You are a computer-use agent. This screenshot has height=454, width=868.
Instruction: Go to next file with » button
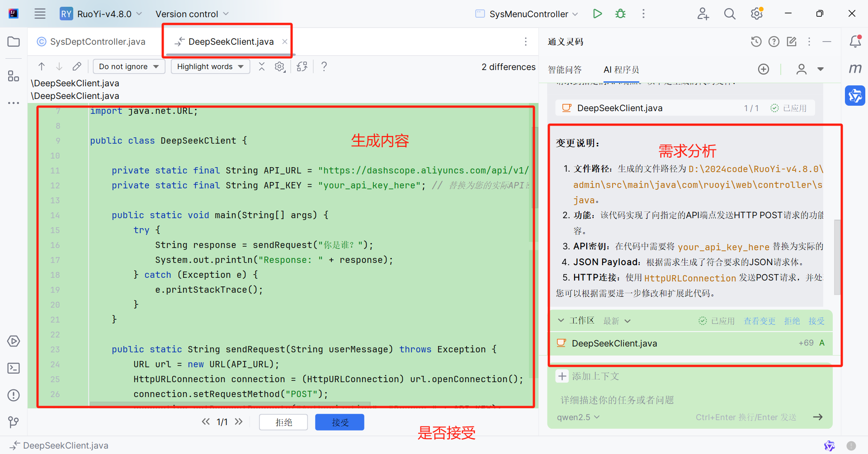[x=239, y=421]
